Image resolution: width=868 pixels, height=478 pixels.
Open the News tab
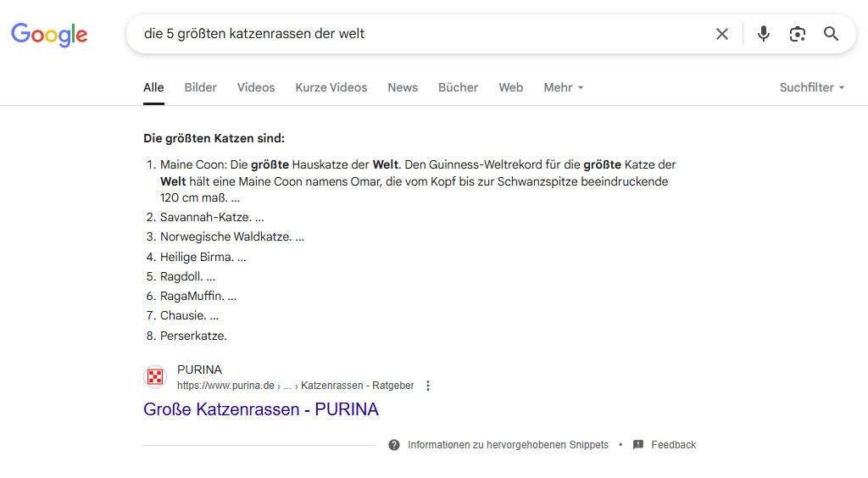click(403, 87)
